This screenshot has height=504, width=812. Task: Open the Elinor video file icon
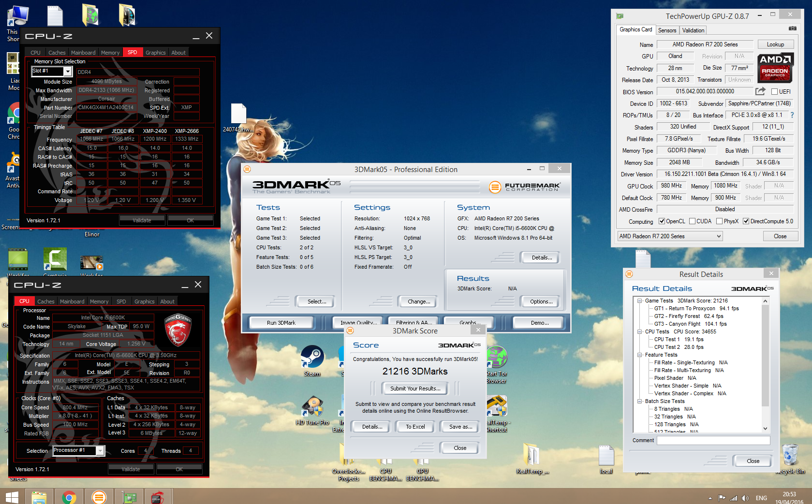coord(92,234)
